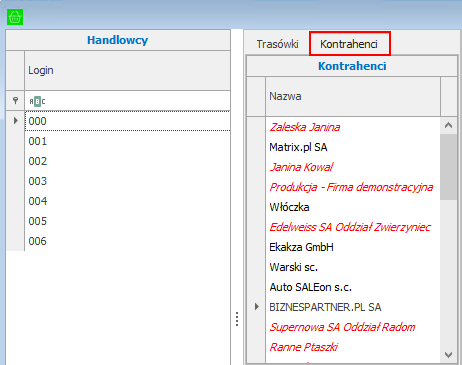Select Supernowa SA Oddział Radom row
The height and width of the screenshot is (365, 462).
click(353, 327)
